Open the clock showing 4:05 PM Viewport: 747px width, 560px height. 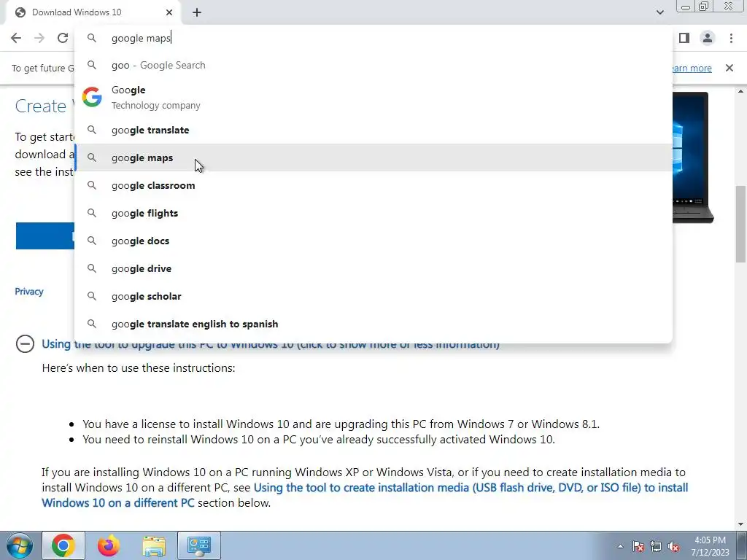pyautogui.click(x=711, y=546)
